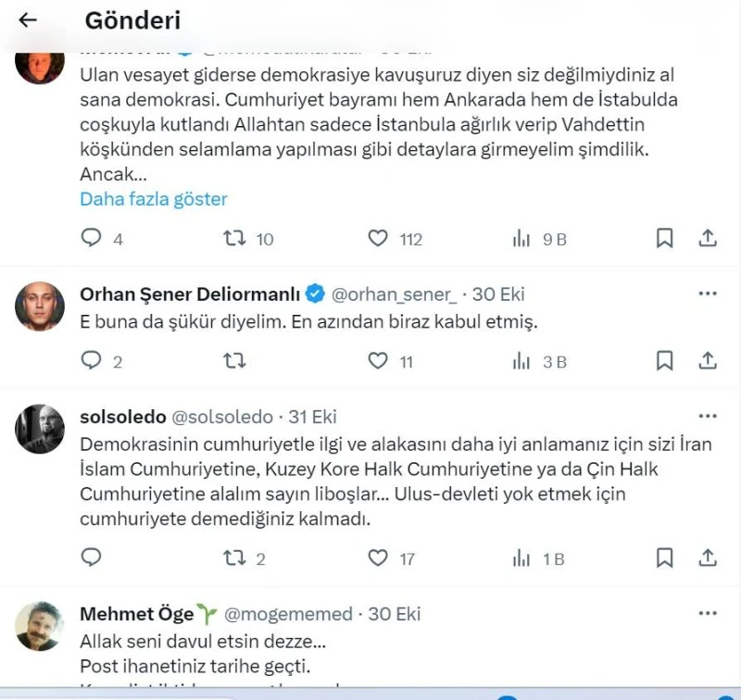Viewport: 741px width, 700px height.
Task: Bookmark Orhan Şener Deliormanlı's reply
Action: 664,361
